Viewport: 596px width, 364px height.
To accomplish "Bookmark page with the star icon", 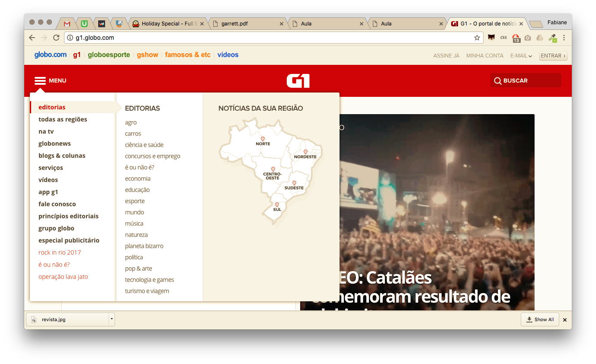I will (477, 38).
